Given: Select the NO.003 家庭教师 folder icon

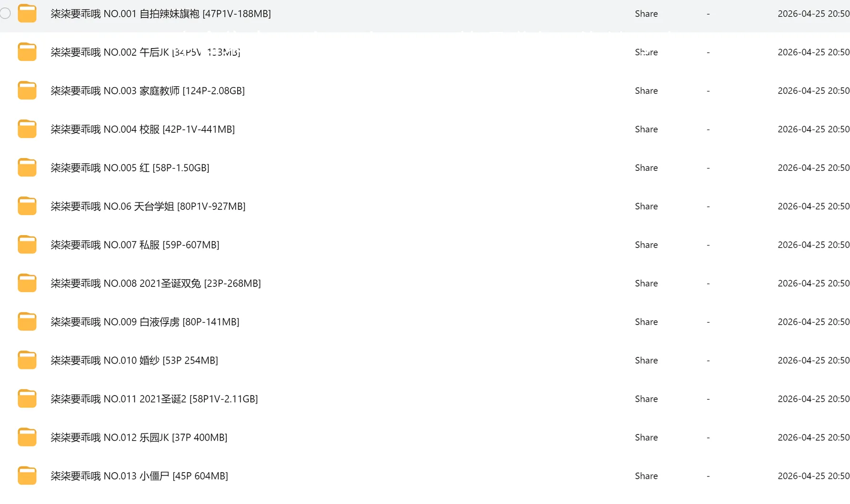Looking at the screenshot, I should [27, 90].
